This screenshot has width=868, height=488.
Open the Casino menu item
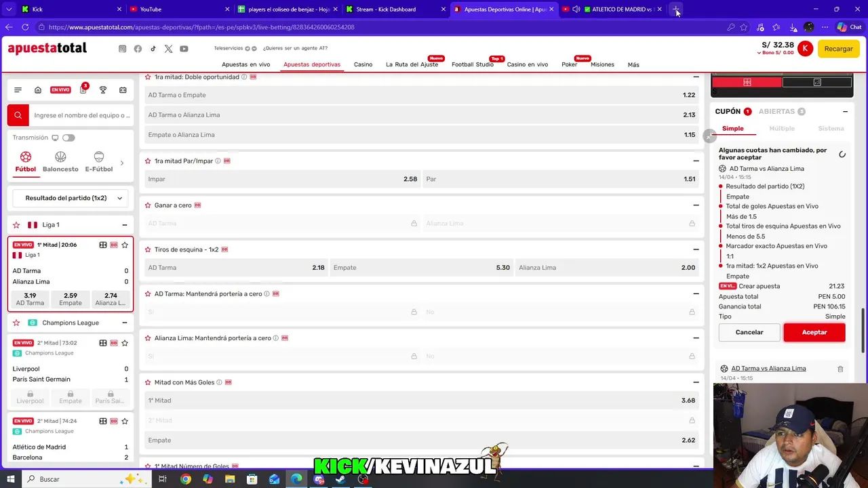pos(363,64)
